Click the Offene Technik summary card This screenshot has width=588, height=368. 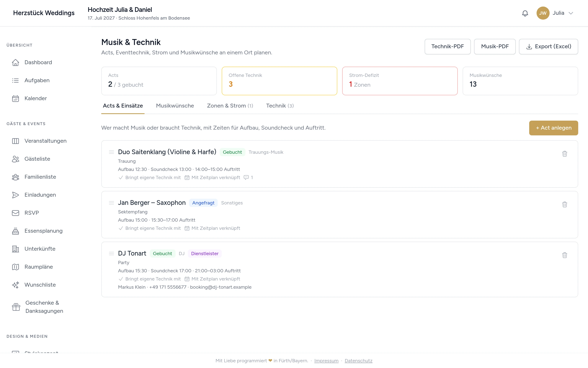pos(280,81)
